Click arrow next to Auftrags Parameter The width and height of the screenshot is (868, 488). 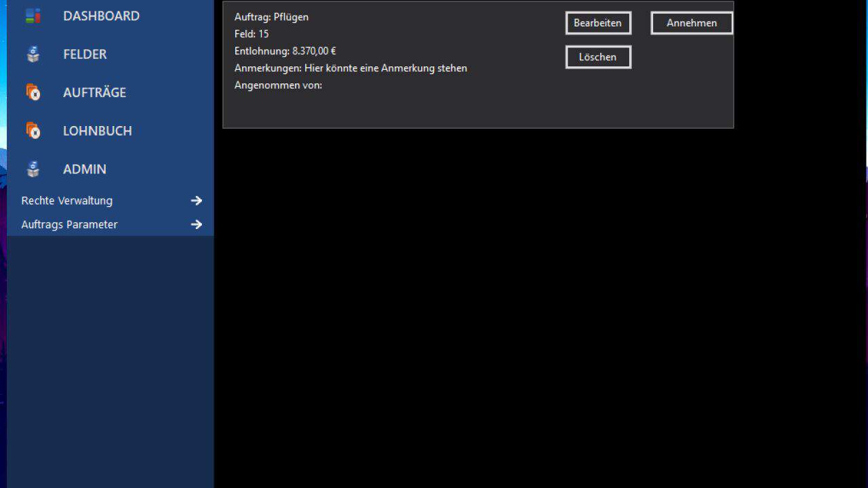point(197,224)
